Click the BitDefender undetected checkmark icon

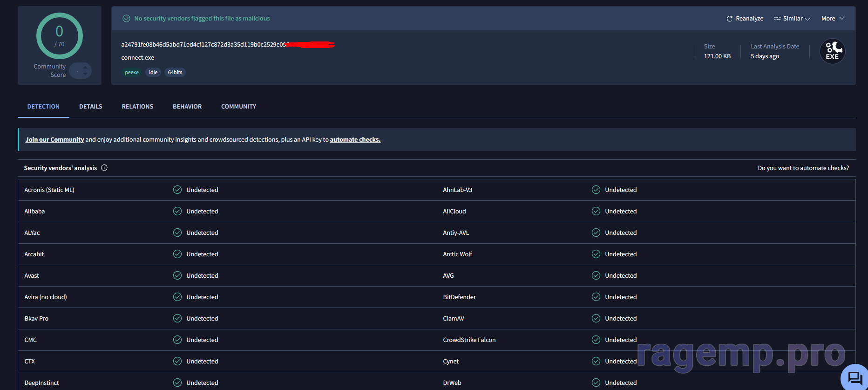596,297
